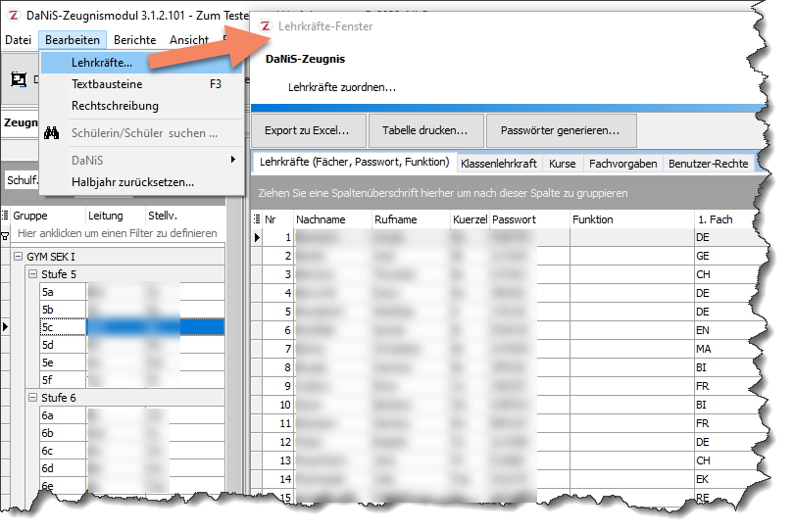Sort by the Leitung column header
The height and width of the screenshot is (532, 793).
[116, 216]
